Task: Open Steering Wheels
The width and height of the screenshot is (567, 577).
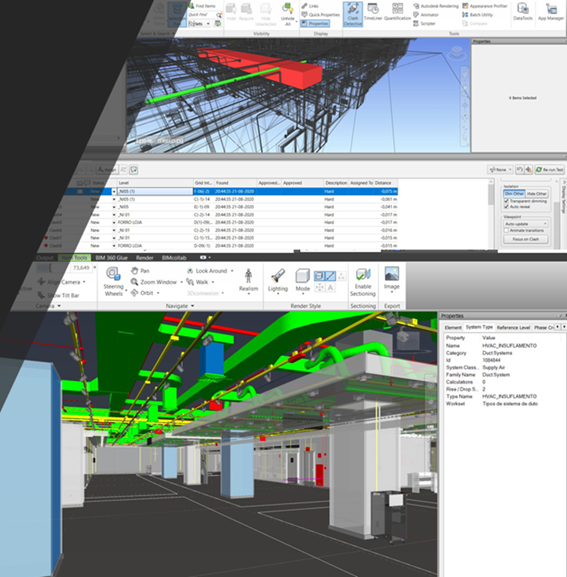Action: 113,282
